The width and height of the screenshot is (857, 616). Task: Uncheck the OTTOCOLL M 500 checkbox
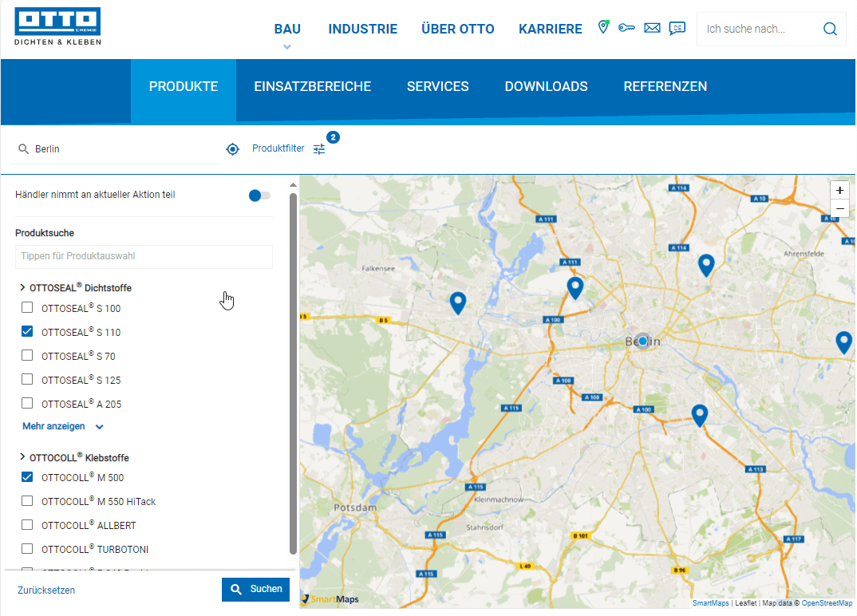point(27,476)
